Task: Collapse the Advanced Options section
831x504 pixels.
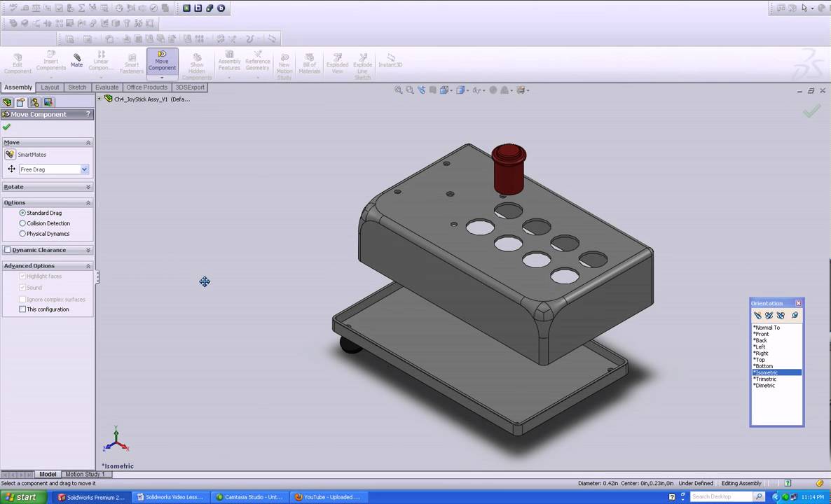Action: (x=88, y=265)
